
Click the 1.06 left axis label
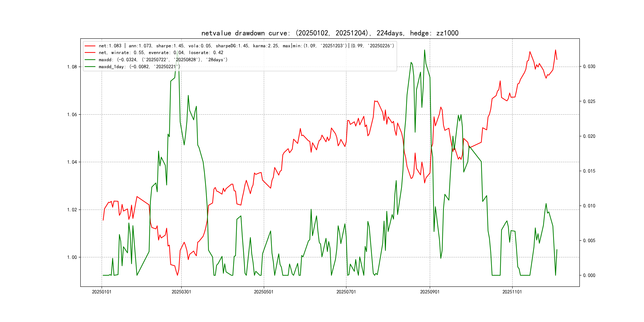(72, 114)
